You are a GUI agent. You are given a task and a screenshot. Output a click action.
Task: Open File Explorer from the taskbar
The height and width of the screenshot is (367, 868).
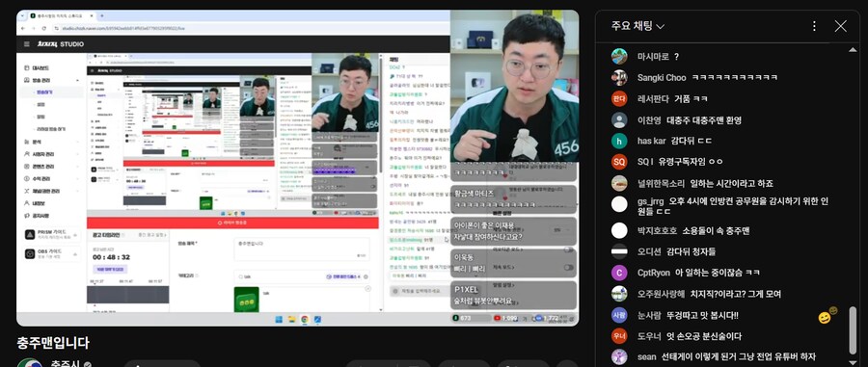point(291,320)
